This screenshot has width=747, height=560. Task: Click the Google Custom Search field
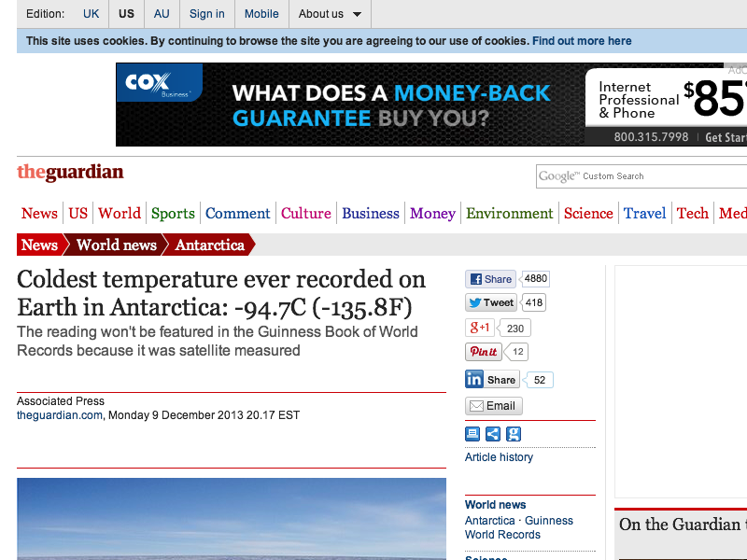(x=641, y=176)
